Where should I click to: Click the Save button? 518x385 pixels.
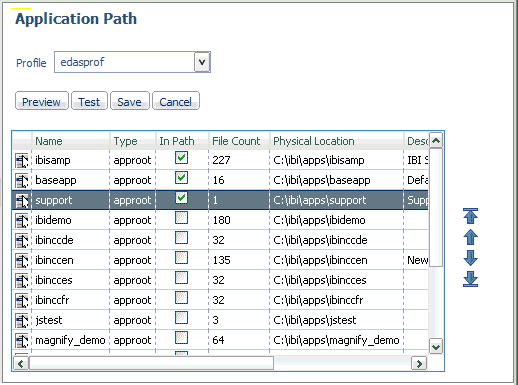130,101
